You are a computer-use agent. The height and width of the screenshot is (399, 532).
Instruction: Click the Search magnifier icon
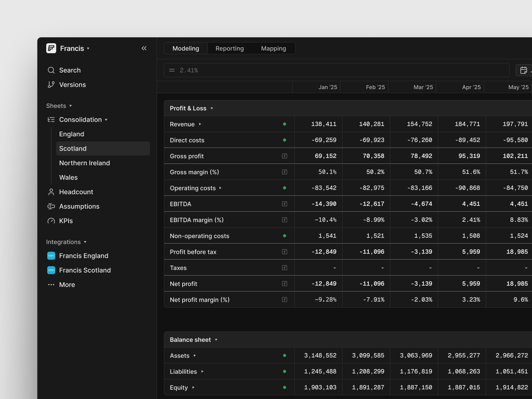click(x=51, y=70)
